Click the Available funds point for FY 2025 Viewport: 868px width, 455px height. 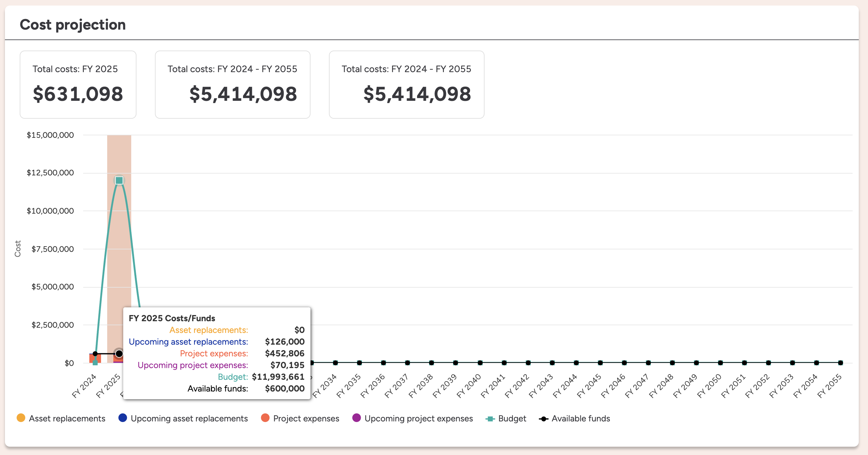coord(119,354)
